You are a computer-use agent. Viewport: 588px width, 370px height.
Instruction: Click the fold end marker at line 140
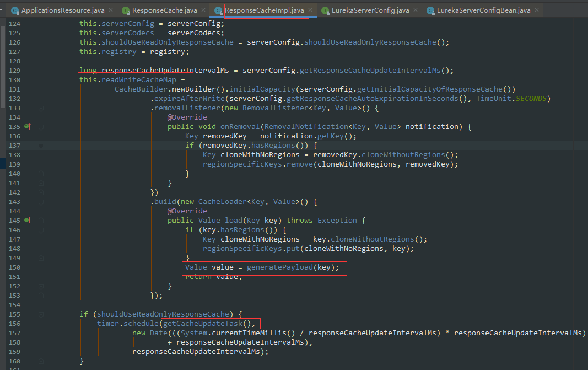pos(41,174)
